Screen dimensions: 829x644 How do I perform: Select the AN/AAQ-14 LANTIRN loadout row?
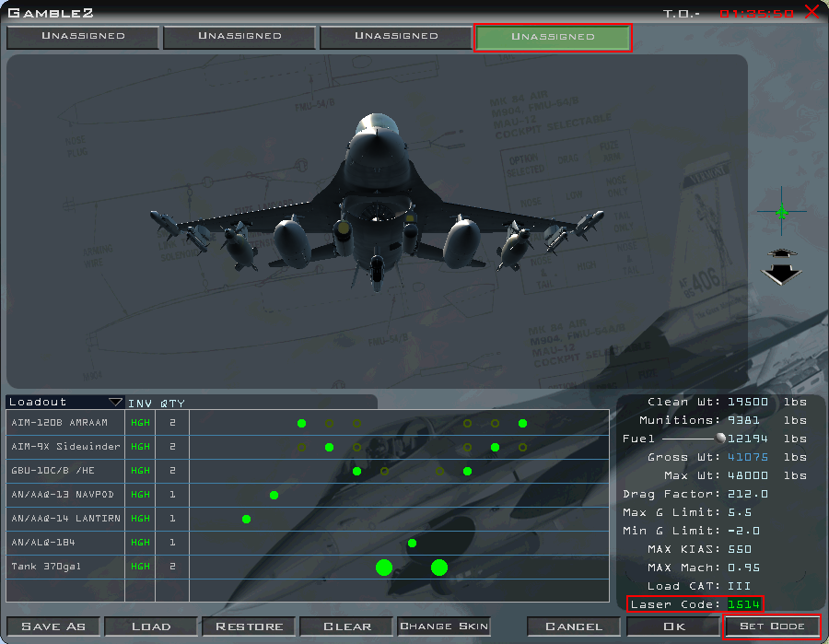(64, 519)
